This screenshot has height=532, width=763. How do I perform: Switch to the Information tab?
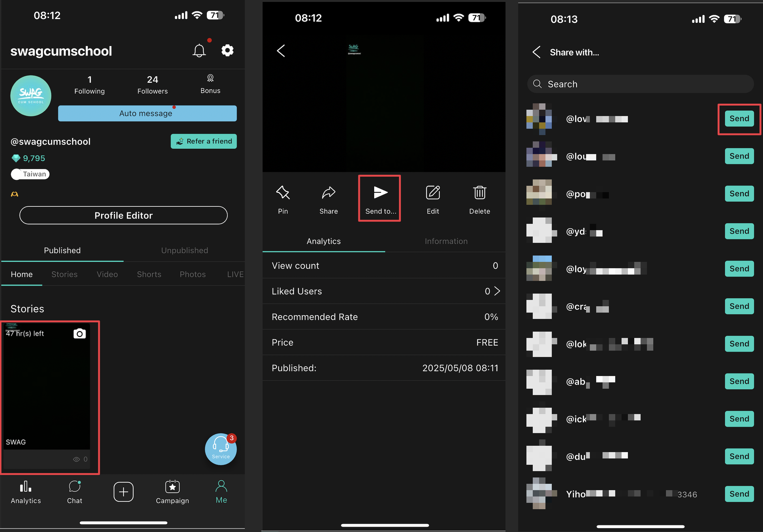[446, 241]
